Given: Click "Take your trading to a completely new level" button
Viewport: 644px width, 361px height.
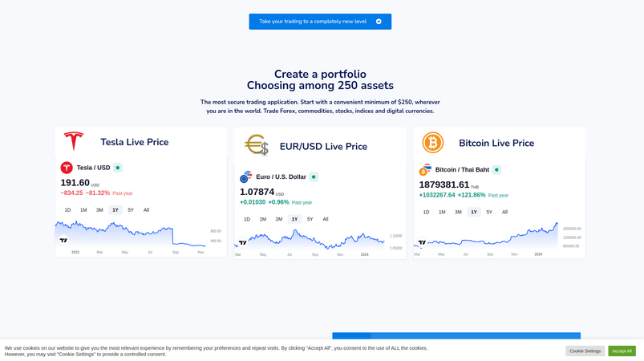Looking at the screenshot, I should click(x=320, y=22).
